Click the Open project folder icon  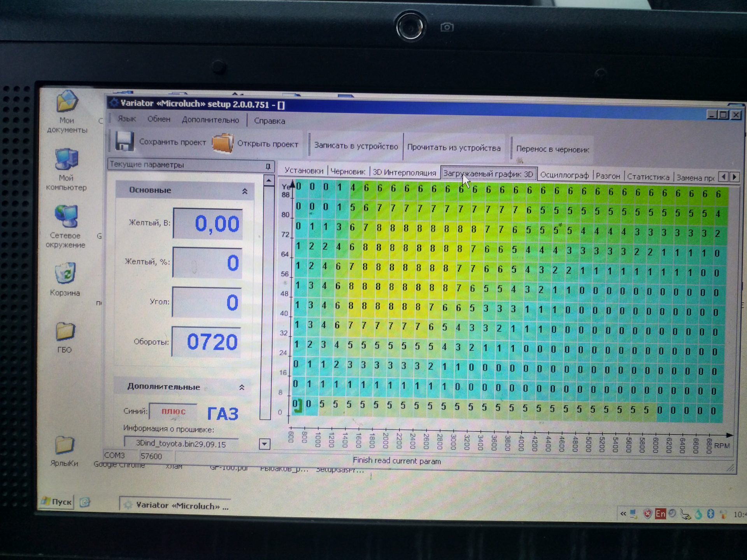tap(223, 143)
